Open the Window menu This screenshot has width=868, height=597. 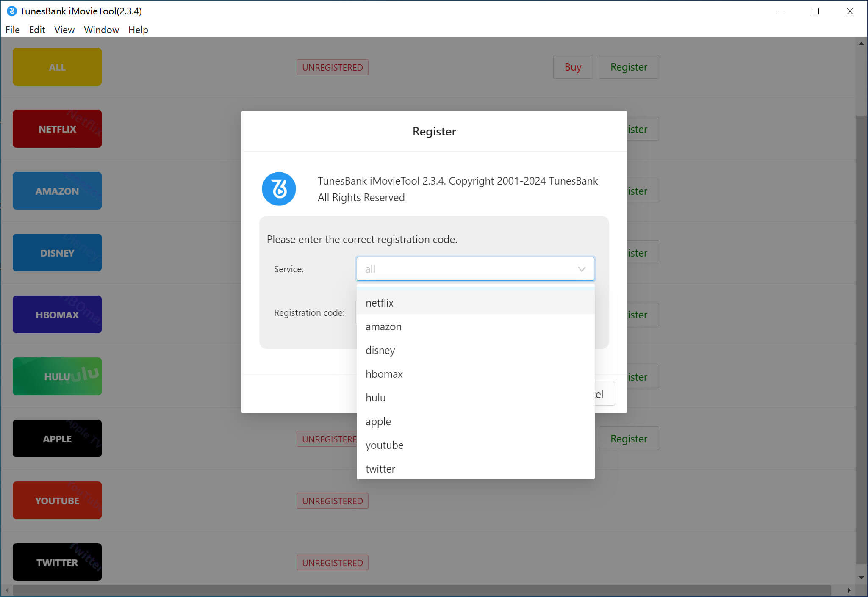click(x=102, y=30)
